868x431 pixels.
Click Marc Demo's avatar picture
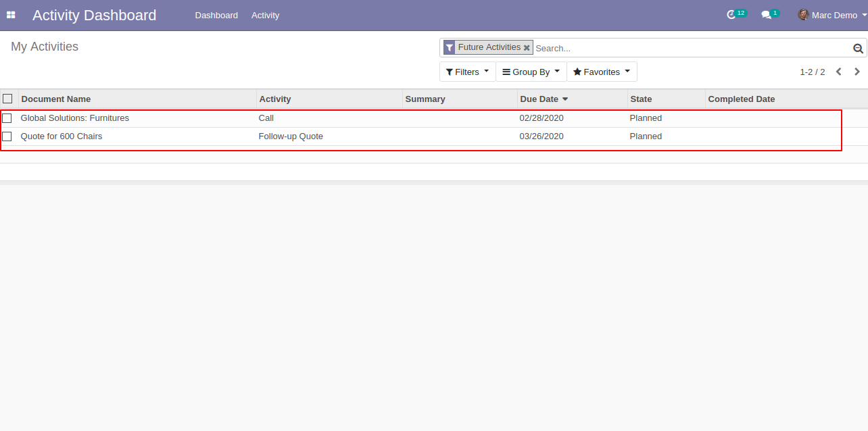[x=803, y=15]
